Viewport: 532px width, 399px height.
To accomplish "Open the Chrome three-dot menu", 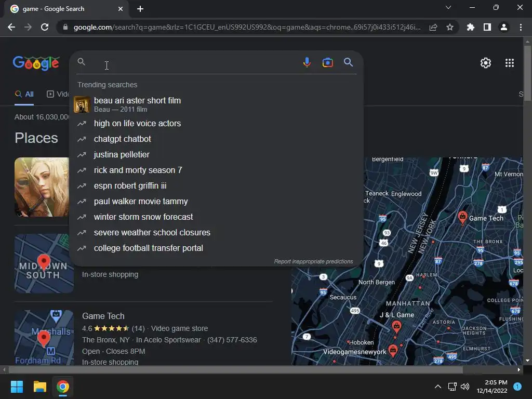I will 521,27.
